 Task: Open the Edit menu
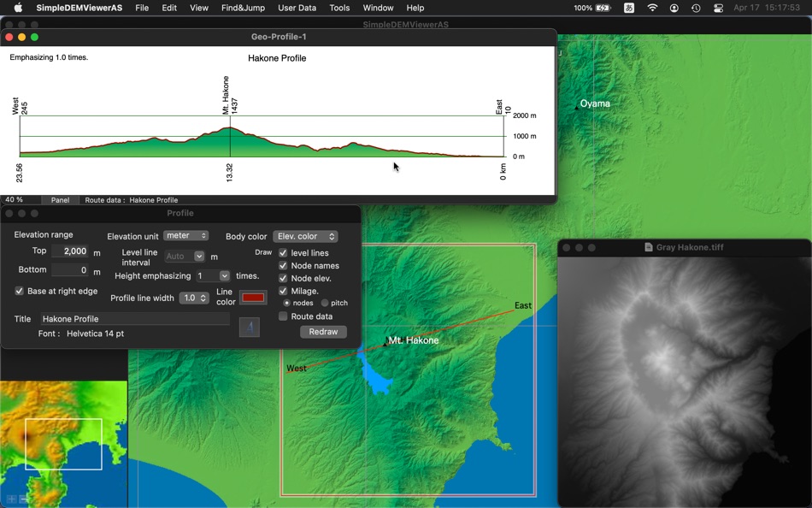point(169,8)
